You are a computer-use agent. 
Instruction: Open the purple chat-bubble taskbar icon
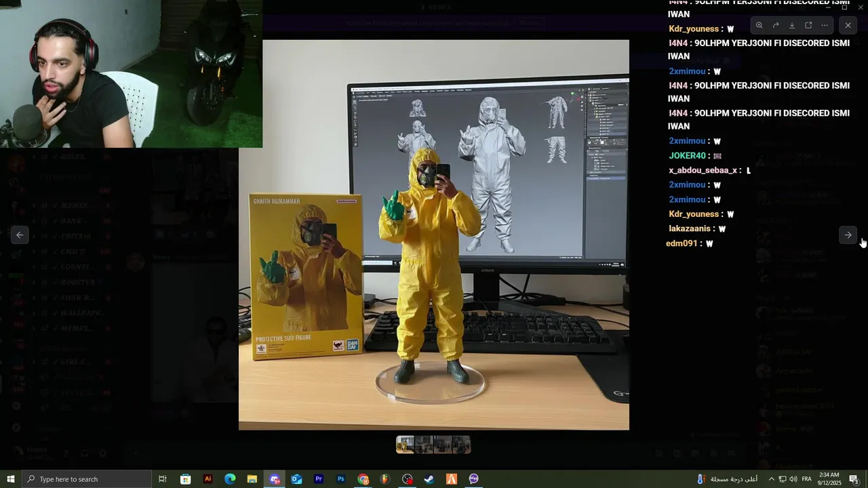(x=473, y=479)
